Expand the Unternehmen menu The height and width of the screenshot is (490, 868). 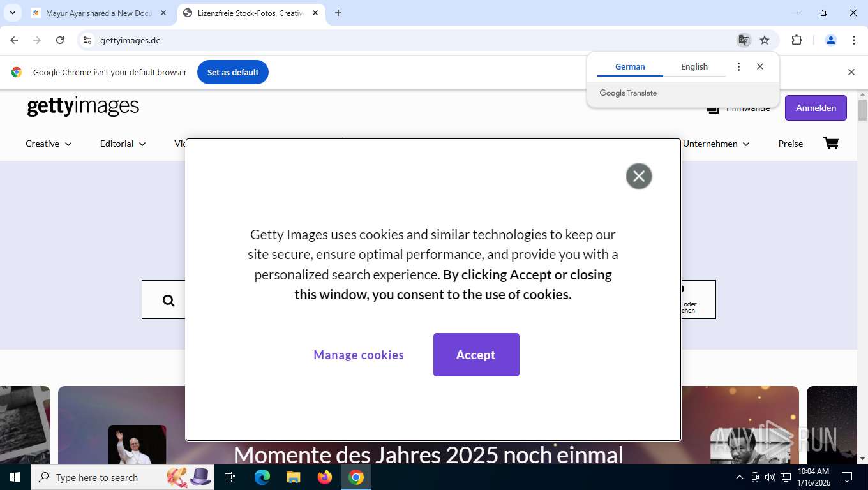pos(716,144)
